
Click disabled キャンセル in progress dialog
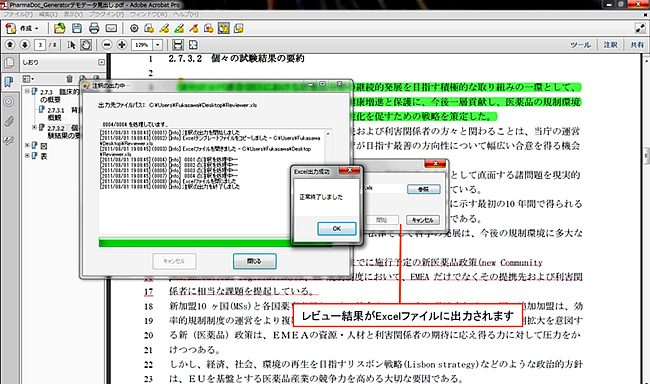coord(174,261)
